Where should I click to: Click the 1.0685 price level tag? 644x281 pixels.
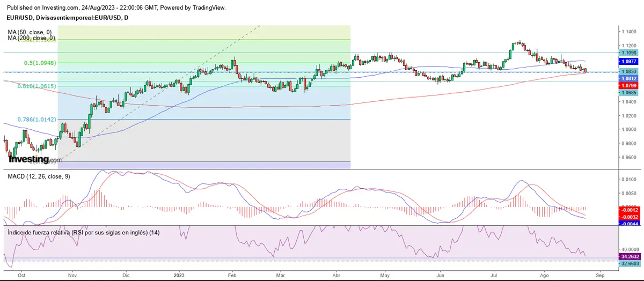tap(629, 93)
